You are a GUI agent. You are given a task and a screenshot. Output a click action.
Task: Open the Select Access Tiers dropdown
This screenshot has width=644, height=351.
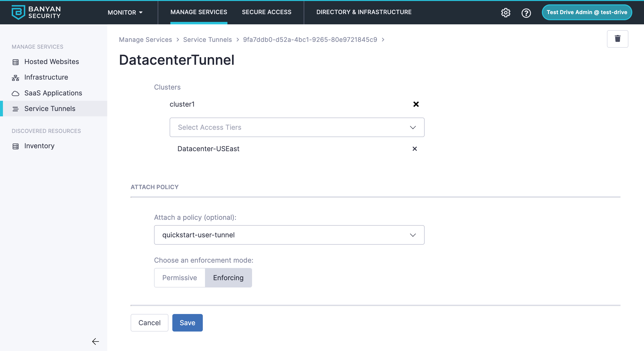tap(297, 127)
